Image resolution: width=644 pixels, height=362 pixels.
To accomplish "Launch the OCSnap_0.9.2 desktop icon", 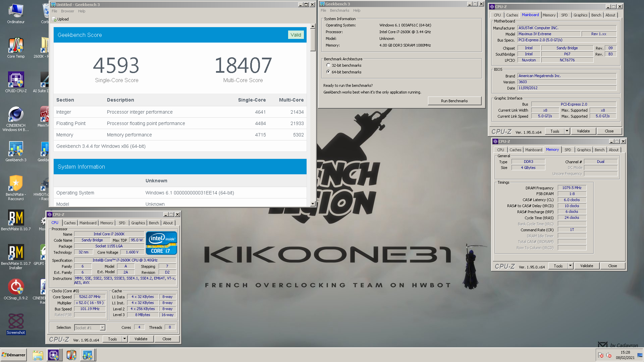I will tap(16, 289).
